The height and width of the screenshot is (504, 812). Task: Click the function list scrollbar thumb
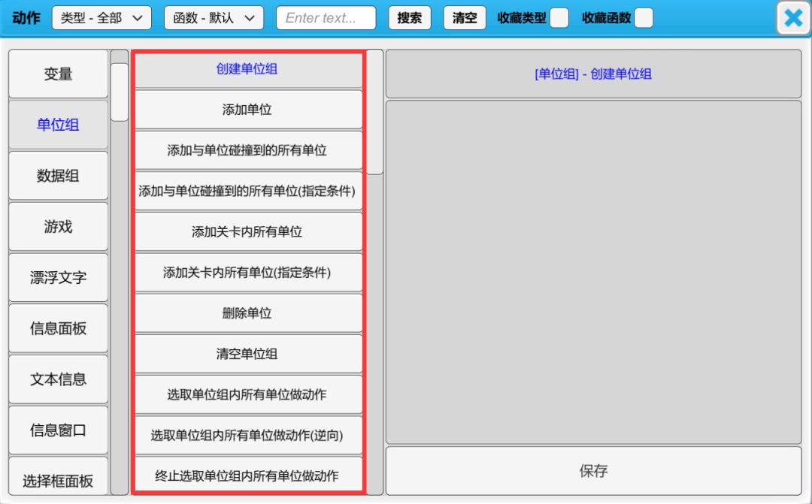pos(374,112)
